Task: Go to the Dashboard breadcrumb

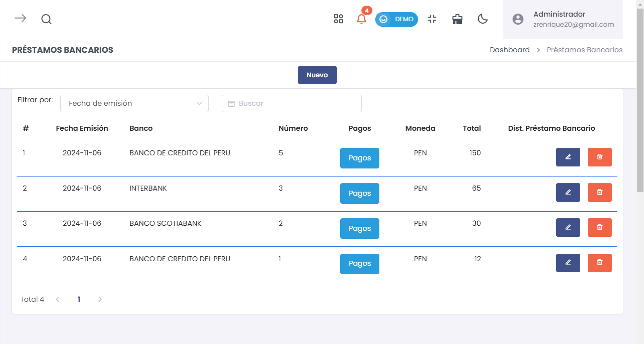Action: click(x=509, y=49)
